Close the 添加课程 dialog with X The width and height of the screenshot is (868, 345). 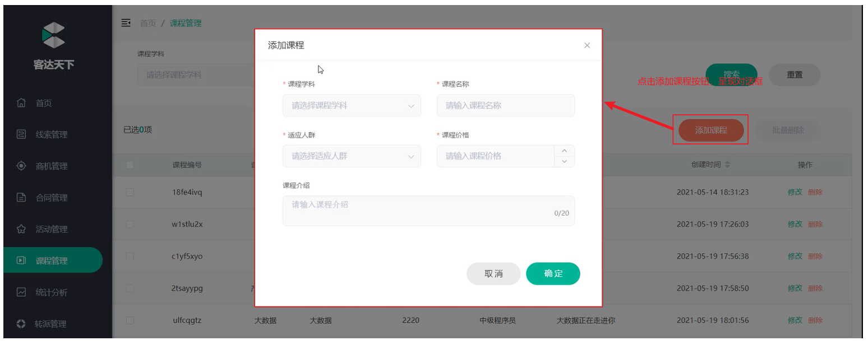coord(587,45)
